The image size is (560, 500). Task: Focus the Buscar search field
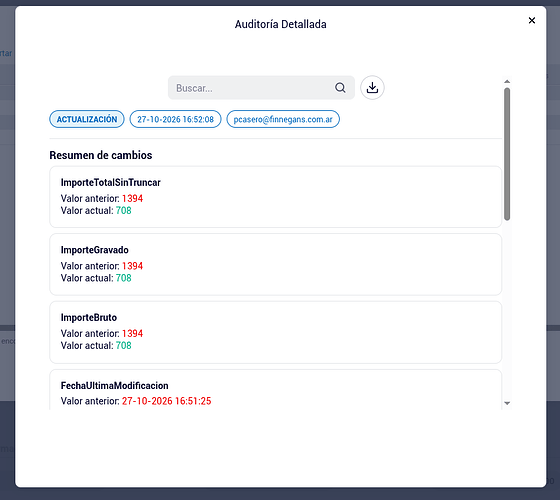(261, 88)
